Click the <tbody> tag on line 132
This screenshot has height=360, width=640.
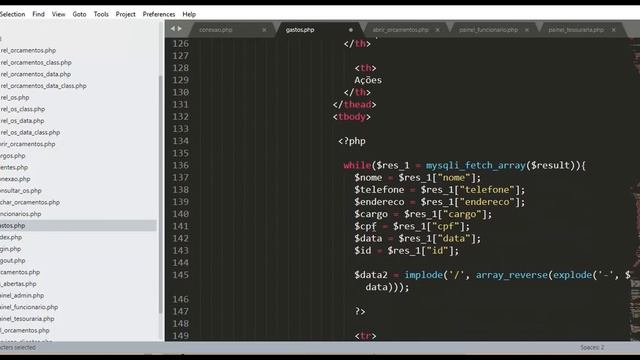pos(351,117)
